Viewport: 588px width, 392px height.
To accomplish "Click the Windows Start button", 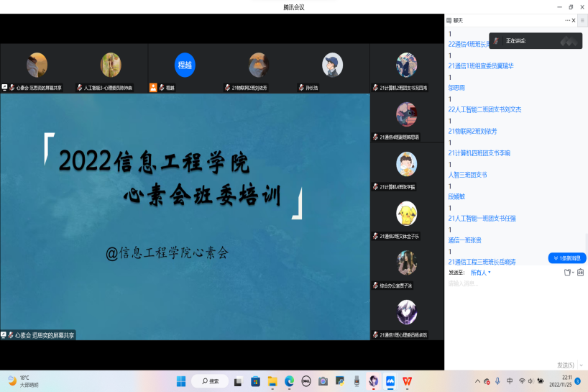I will click(181, 381).
